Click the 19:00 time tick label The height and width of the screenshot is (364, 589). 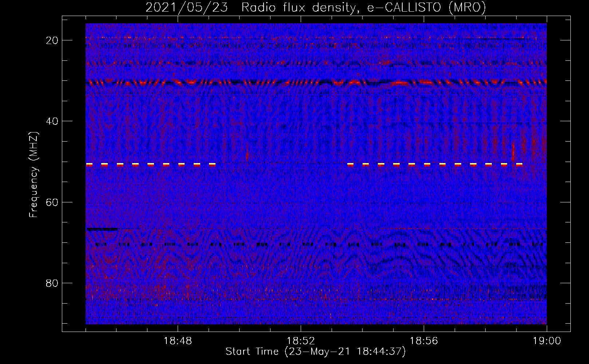coord(547,341)
